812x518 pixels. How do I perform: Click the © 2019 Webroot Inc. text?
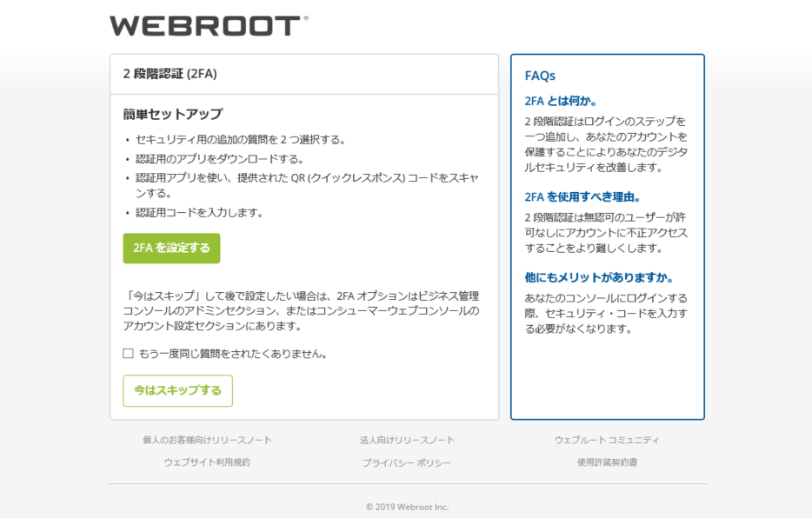coord(407,507)
